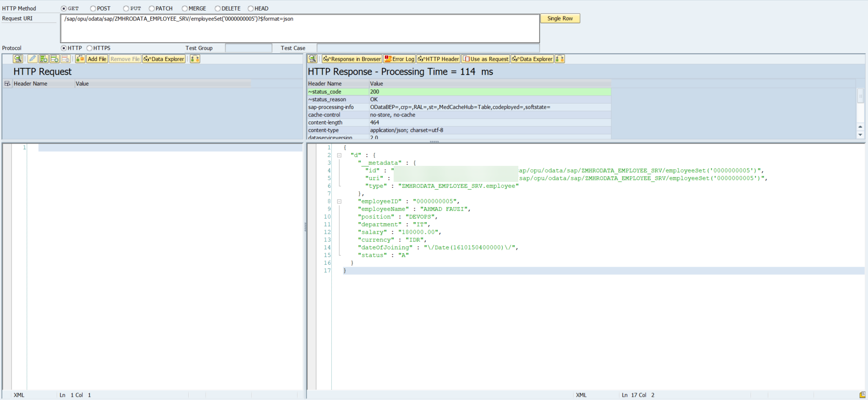Show the HTTP Header button view
The image size is (868, 400).
(x=439, y=59)
